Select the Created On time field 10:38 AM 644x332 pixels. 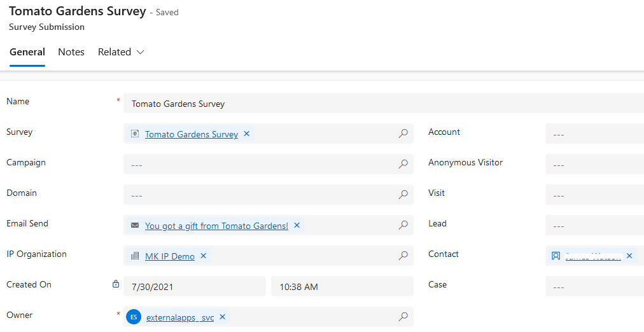tap(342, 286)
